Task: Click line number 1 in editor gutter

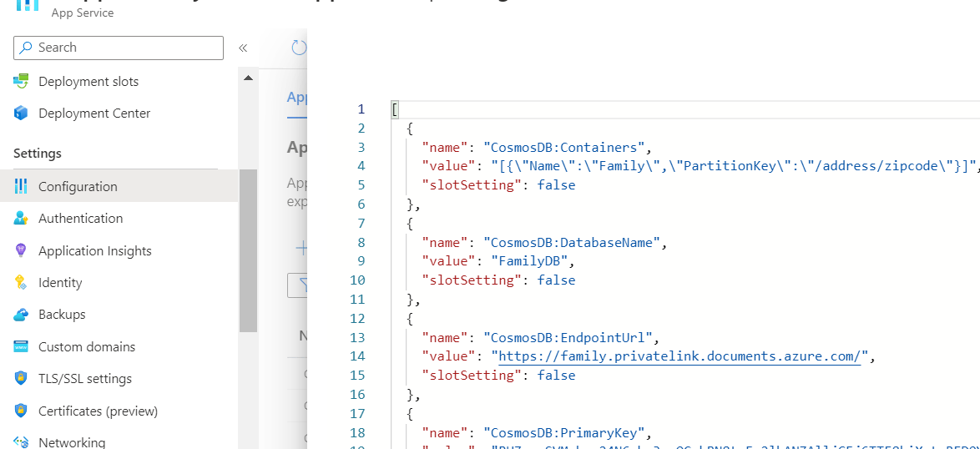Action: [x=361, y=109]
